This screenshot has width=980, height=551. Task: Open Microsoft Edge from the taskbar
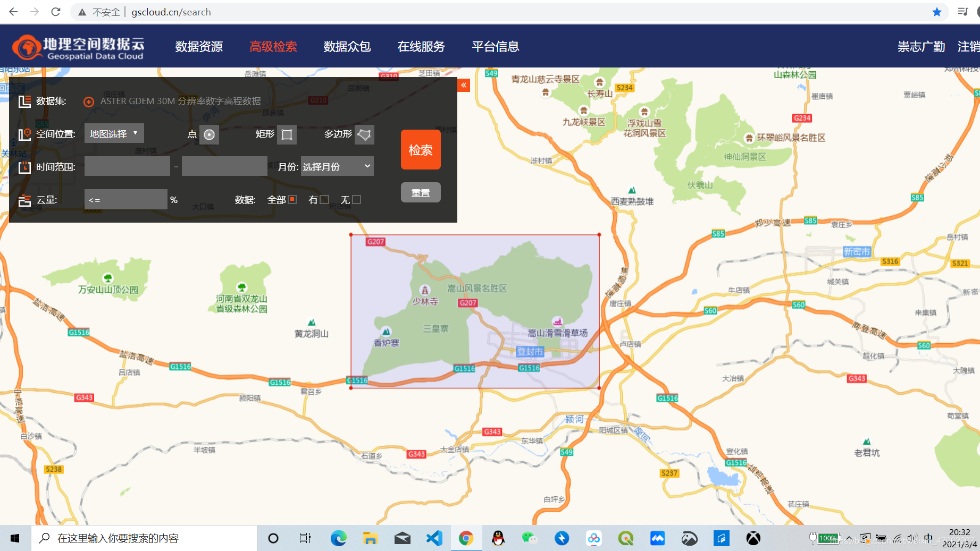point(338,538)
